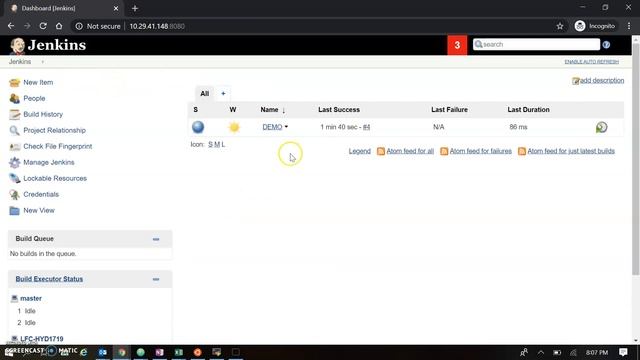
Task: Click the Manage Jenkins gear icon
Action: tap(14, 162)
